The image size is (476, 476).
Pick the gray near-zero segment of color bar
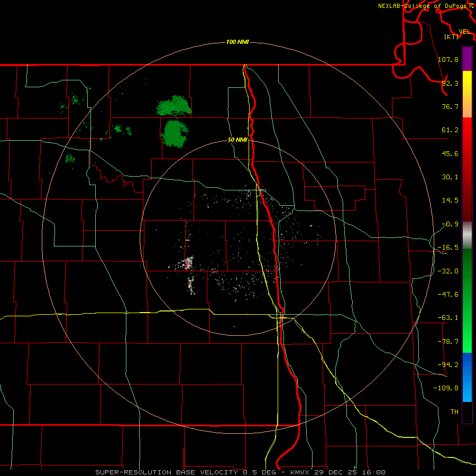467,235
